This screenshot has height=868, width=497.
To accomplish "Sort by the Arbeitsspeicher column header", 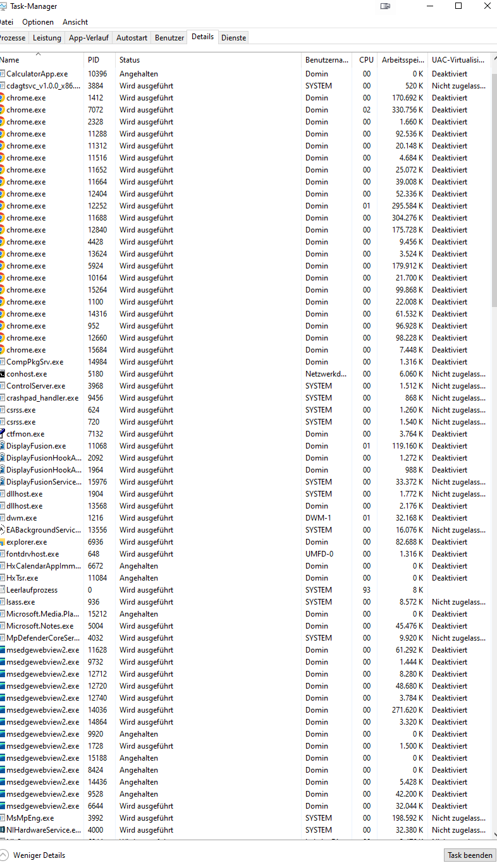I will [403, 60].
